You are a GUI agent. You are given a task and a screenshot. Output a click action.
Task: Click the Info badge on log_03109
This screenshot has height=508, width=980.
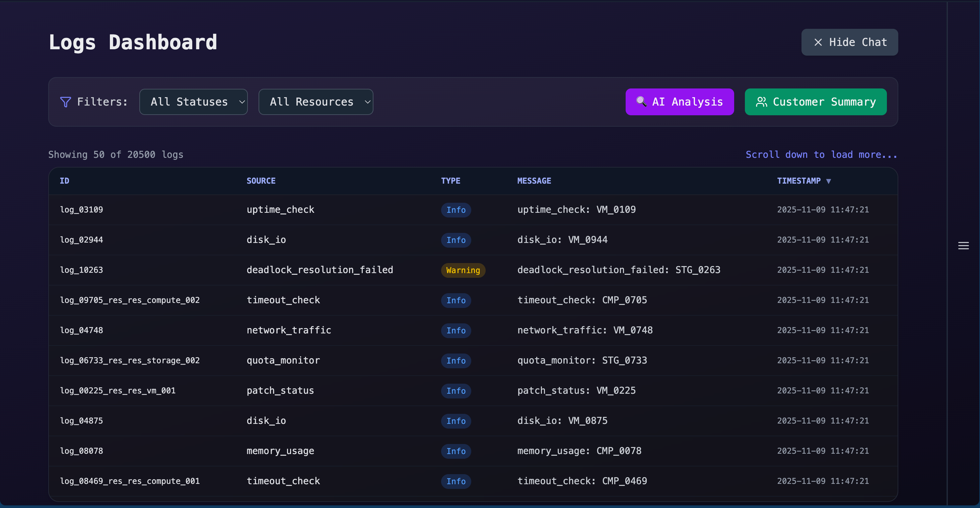pyautogui.click(x=456, y=210)
